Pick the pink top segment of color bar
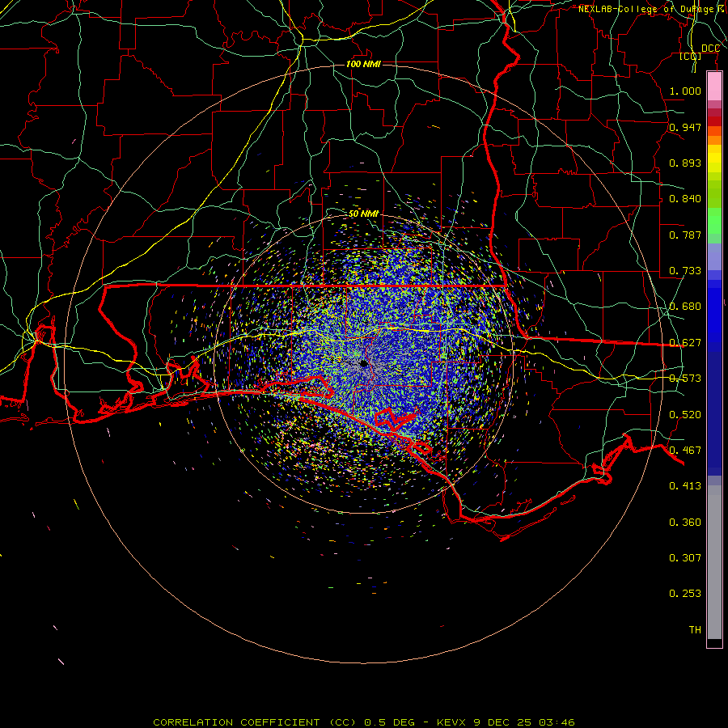728x728 pixels. point(714,86)
